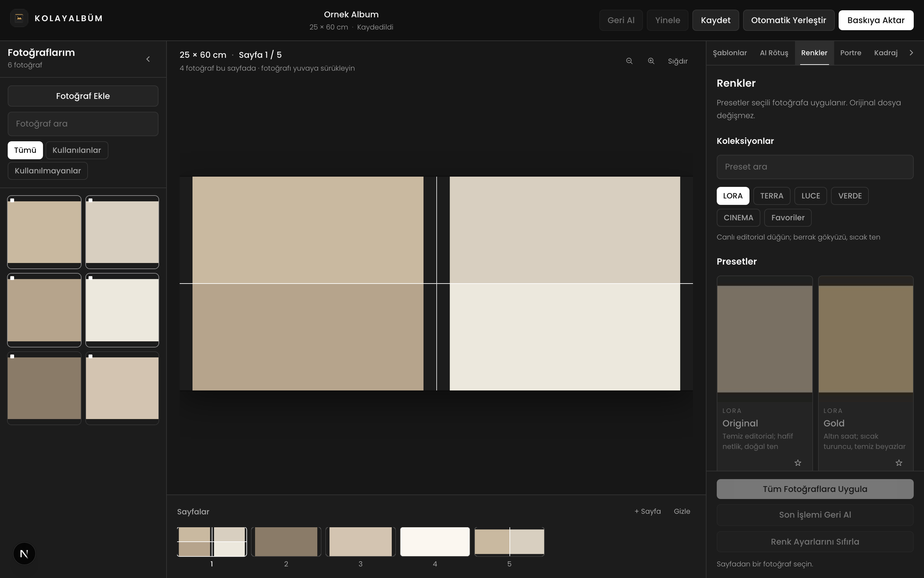The width and height of the screenshot is (924, 578).
Task: Open page 2 thumbnail
Action: click(286, 542)
